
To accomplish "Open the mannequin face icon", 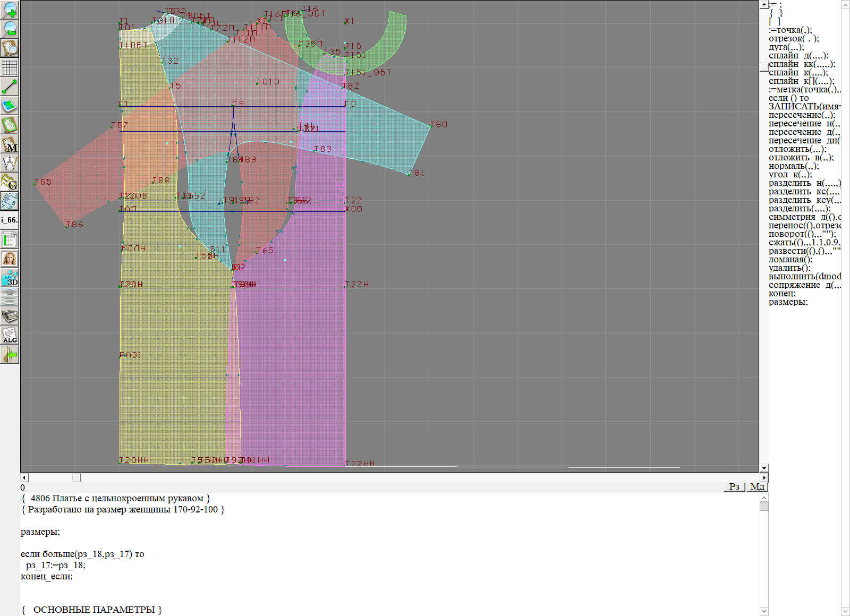I will click(x=10, y=259).
